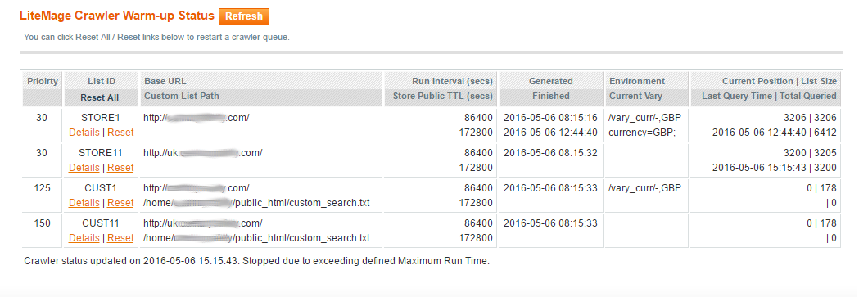Select the Run Interval (secs) column header
This screenshot has width=868, height=297.
pyautogui.click(x=452, y=81)
